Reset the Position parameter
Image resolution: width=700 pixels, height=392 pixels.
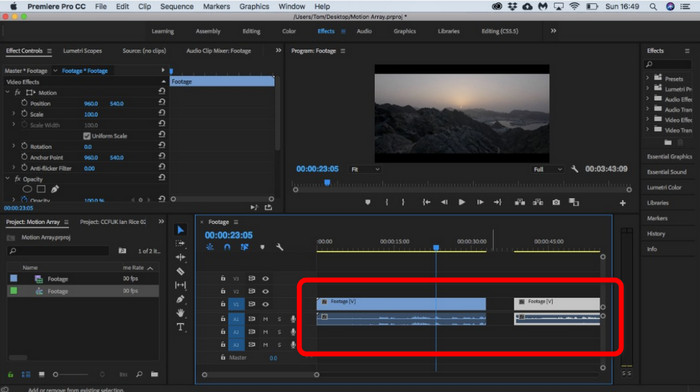tap(162, 102)
